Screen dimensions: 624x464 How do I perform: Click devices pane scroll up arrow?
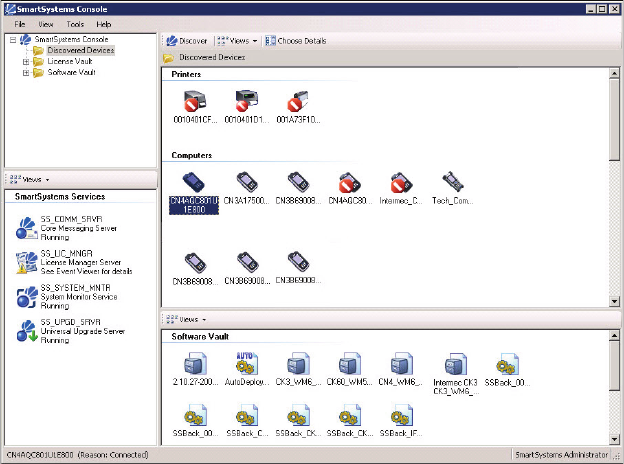pos(614,73)
